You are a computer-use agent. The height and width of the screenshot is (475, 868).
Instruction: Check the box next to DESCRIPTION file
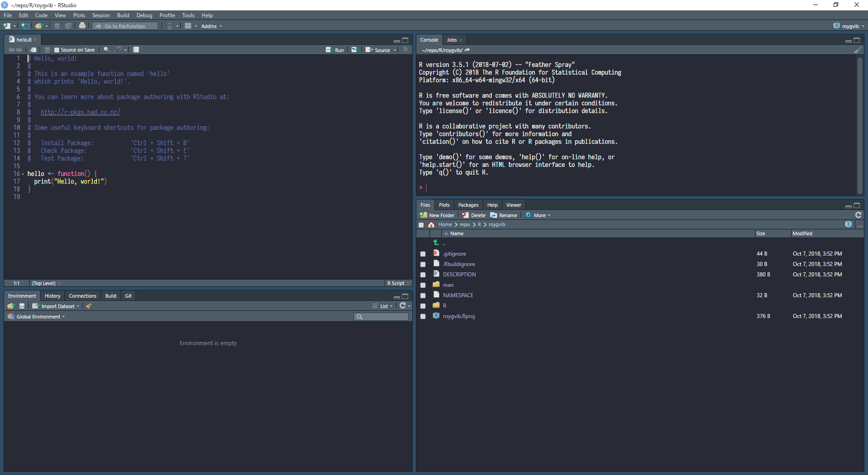423,275
